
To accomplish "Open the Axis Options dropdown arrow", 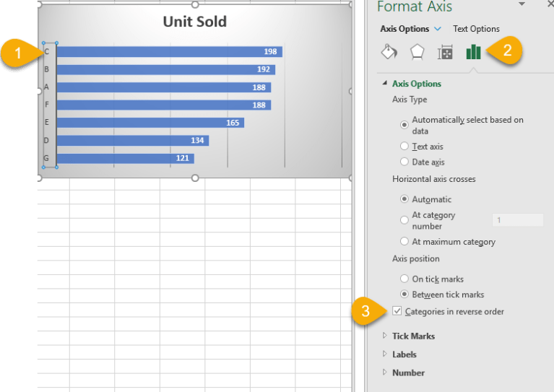I will 437,29.
